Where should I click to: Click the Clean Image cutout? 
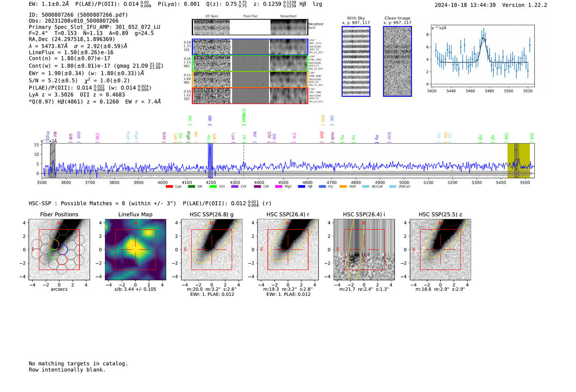pos(397,61)
